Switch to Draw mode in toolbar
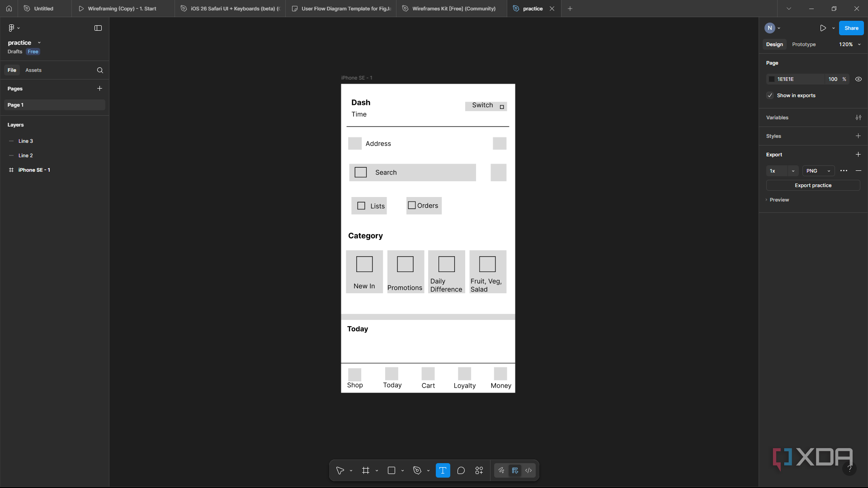The height and width of the screenshot is (488, 868). pyautogui.click(x=501, y=470)
